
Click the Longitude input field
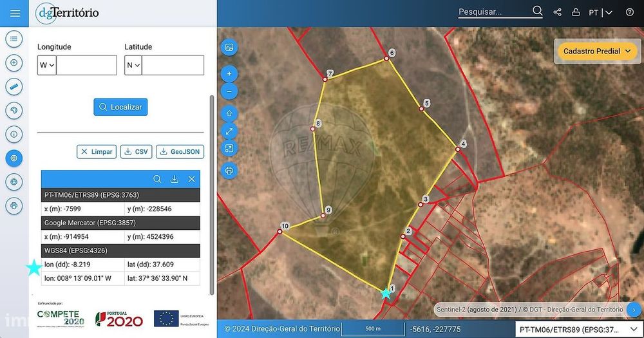[x=86, y=65]
